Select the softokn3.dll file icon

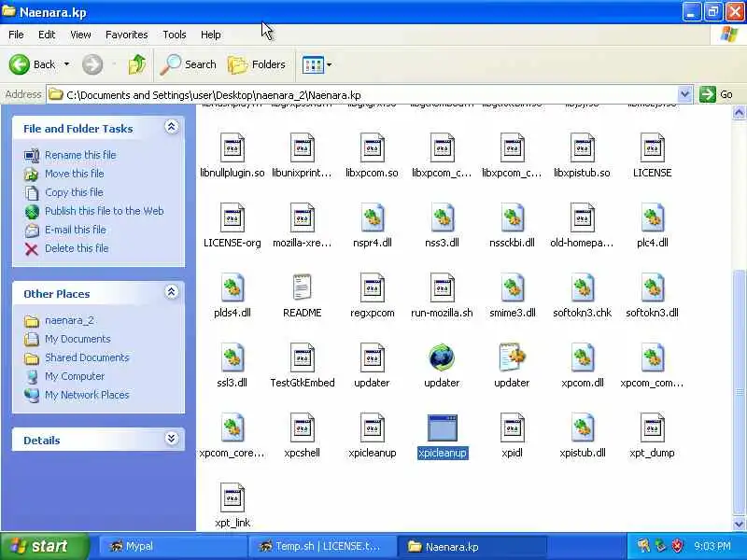(x=652, y=287)
